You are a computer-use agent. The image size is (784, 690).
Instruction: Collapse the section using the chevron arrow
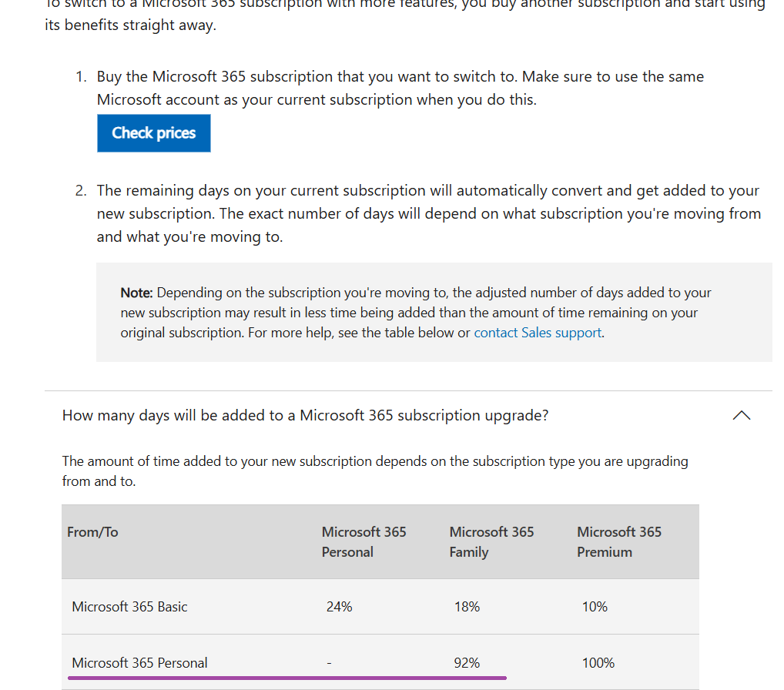(x=742, y=416)
